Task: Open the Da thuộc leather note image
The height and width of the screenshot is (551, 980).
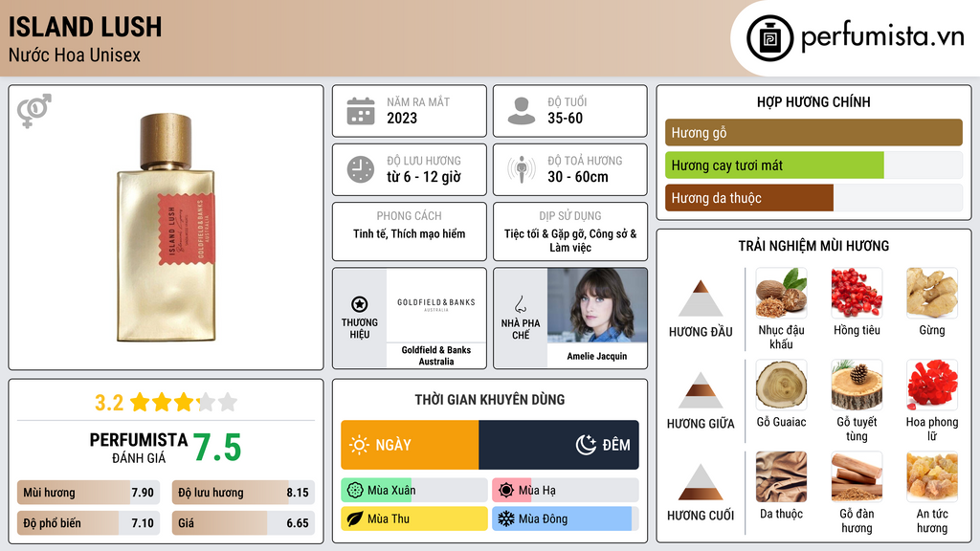Action: [781, 476]
